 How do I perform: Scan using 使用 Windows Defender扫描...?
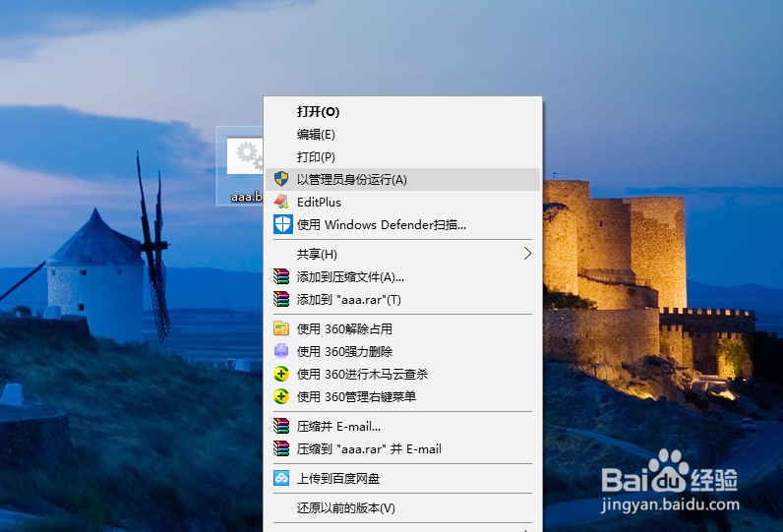click(403, 224)
